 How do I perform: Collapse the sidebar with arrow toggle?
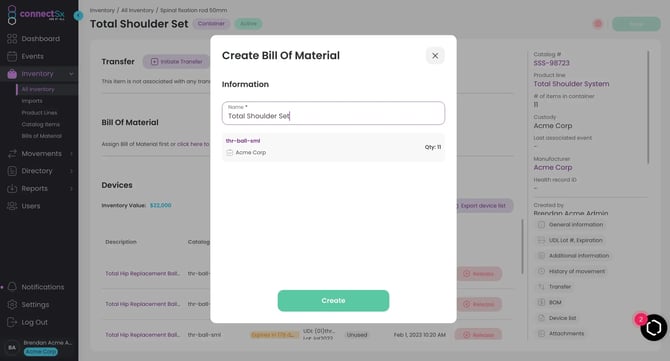tap(78, 16)
